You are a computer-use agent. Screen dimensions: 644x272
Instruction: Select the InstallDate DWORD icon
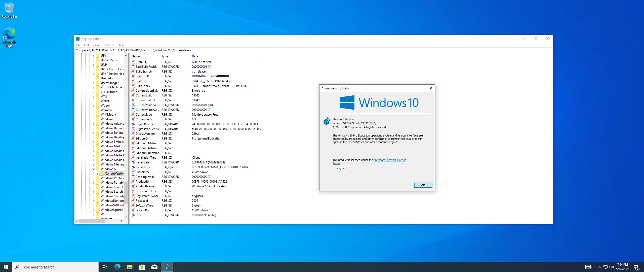tap(133, 162)
